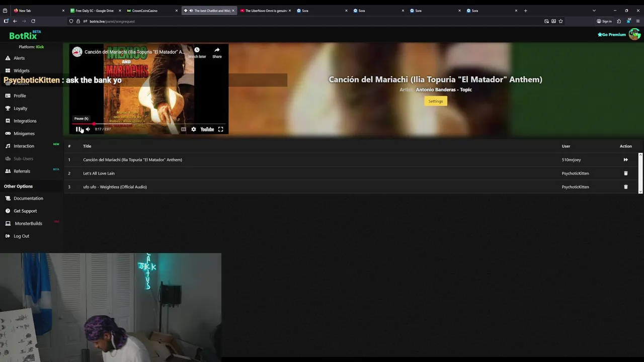Open the channel avatar in the player
The image size is (644, 362).
tap(77, 52)
